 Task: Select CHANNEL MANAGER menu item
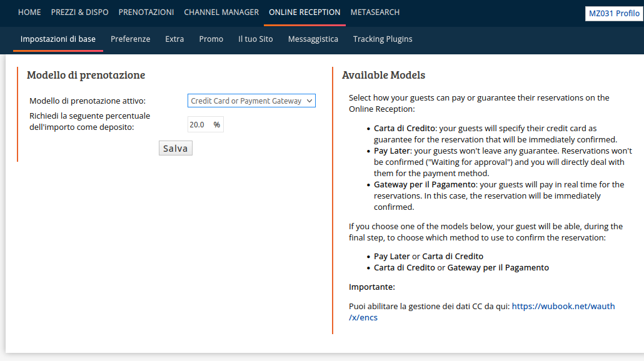221,12
